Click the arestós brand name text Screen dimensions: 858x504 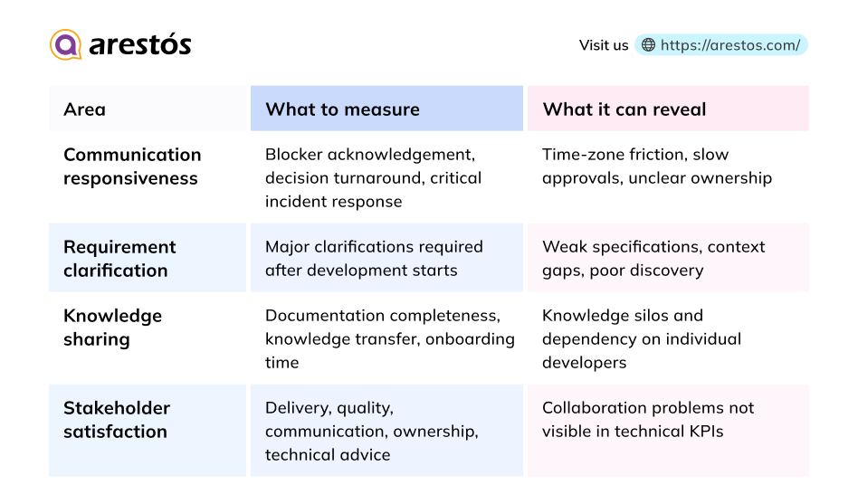(x=140, y=45)
